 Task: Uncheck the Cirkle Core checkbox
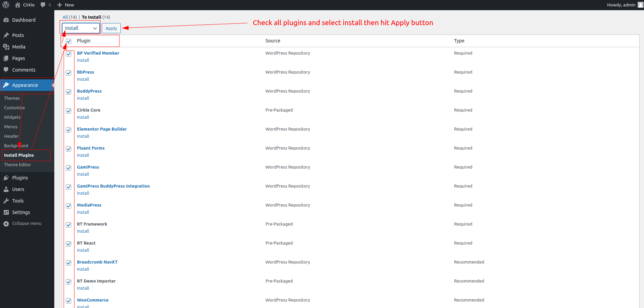click(x=69, y=111)
